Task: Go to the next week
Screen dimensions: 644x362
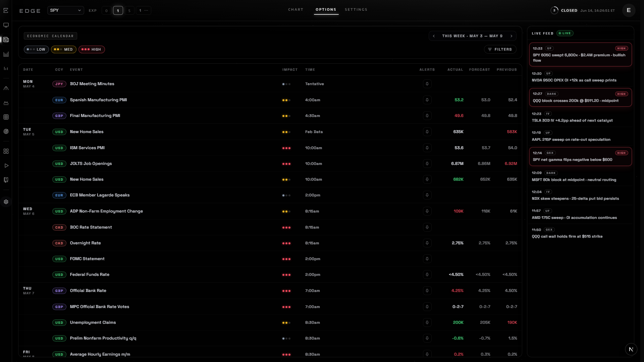Action: tap(511, 36)
